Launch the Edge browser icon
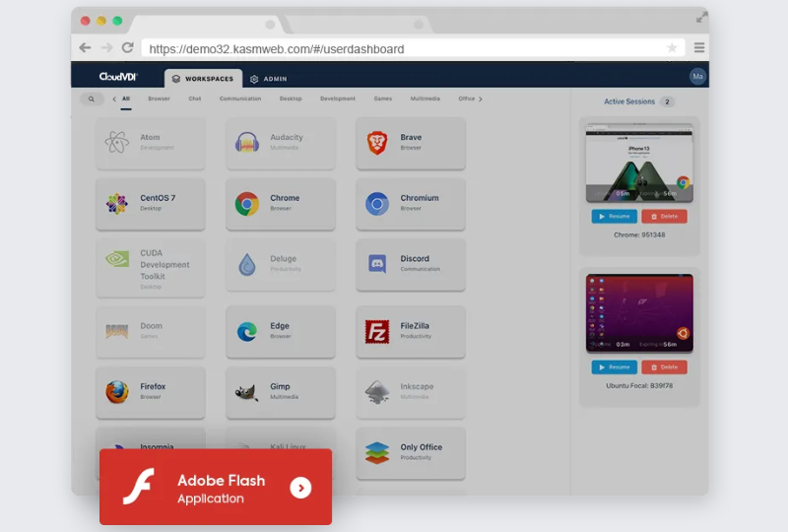 [x=247, y=332]
